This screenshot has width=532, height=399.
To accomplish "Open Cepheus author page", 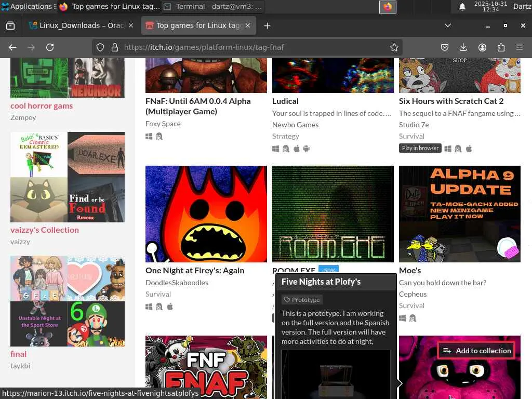I will coord(413,294).
